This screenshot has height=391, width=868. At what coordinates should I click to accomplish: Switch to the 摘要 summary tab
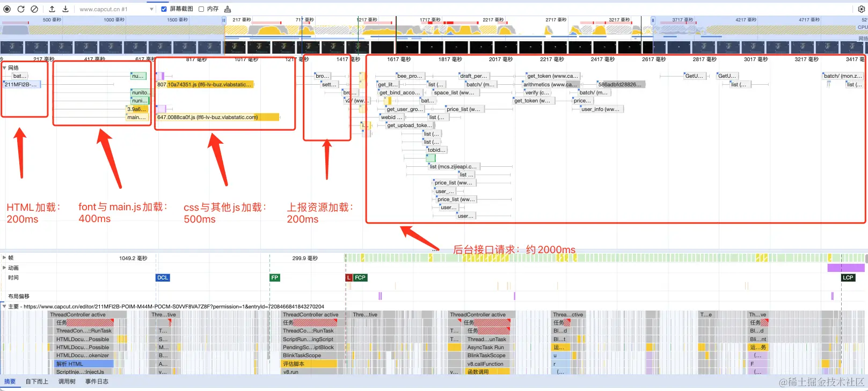10,382
